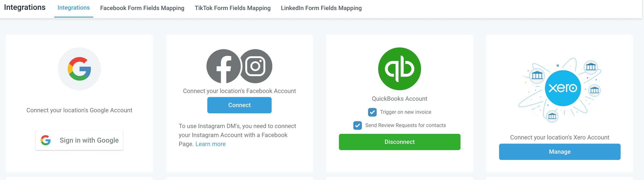
Task: Click the bank icon left of the Xero logo
Action: (x=537, y=75)
